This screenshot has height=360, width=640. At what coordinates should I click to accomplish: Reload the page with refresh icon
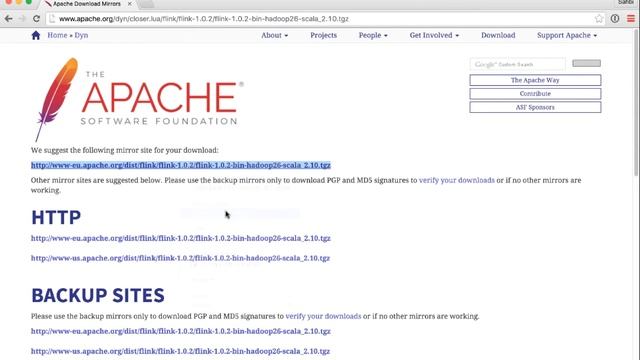(x=36, y=19)
